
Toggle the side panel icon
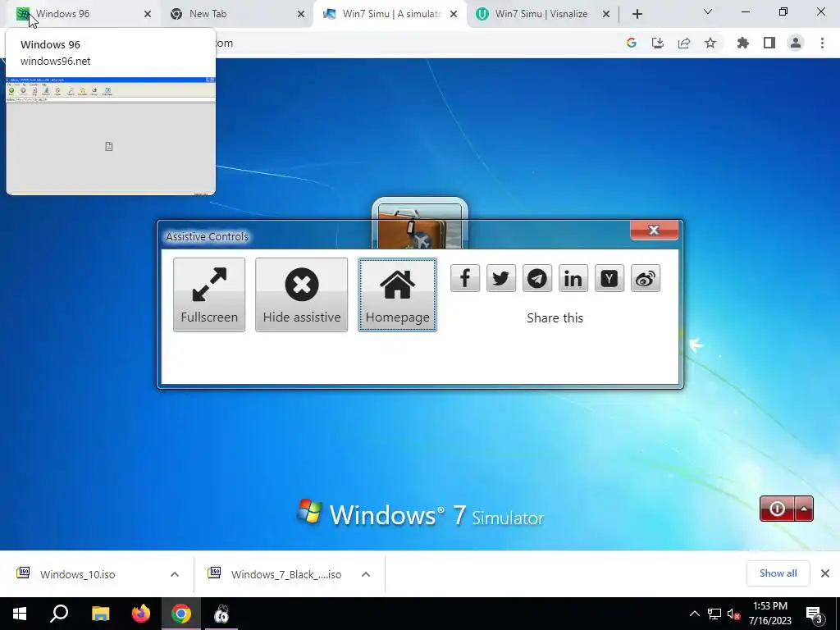point(769,43)
